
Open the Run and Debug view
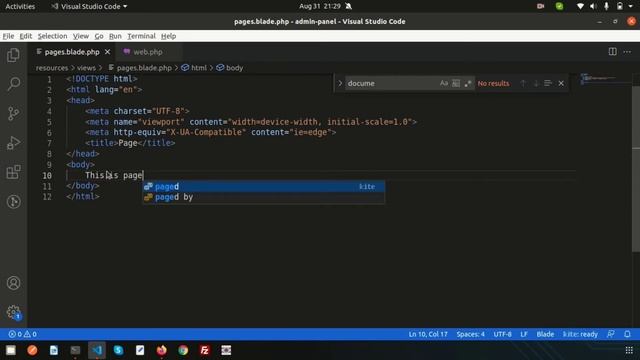coord(13,143)
